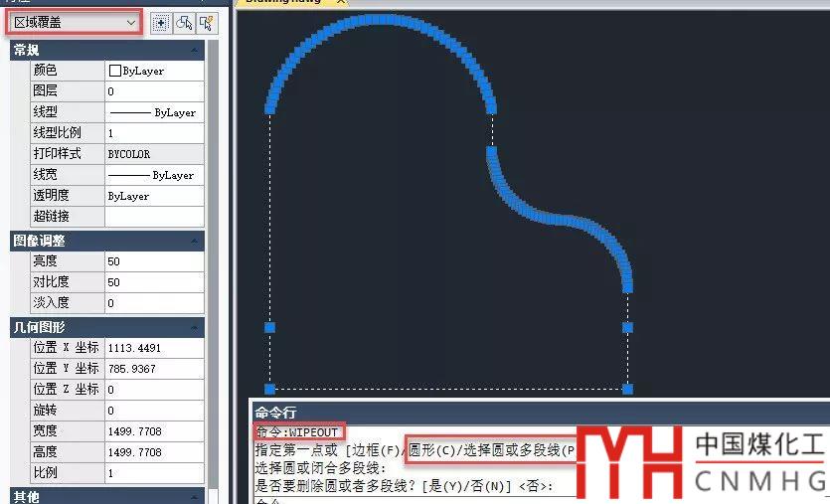
Task: Click the 宽度 value field
Action: (153, 431)
